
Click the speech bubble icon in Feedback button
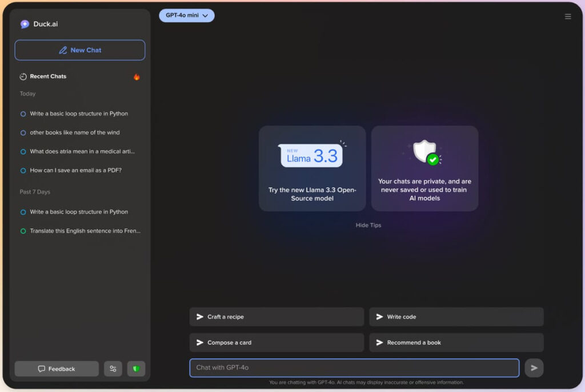click(41, 369)
